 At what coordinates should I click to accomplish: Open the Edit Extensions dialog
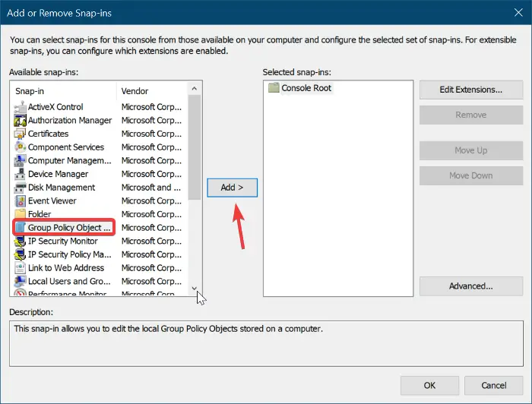tap(471, 90)
